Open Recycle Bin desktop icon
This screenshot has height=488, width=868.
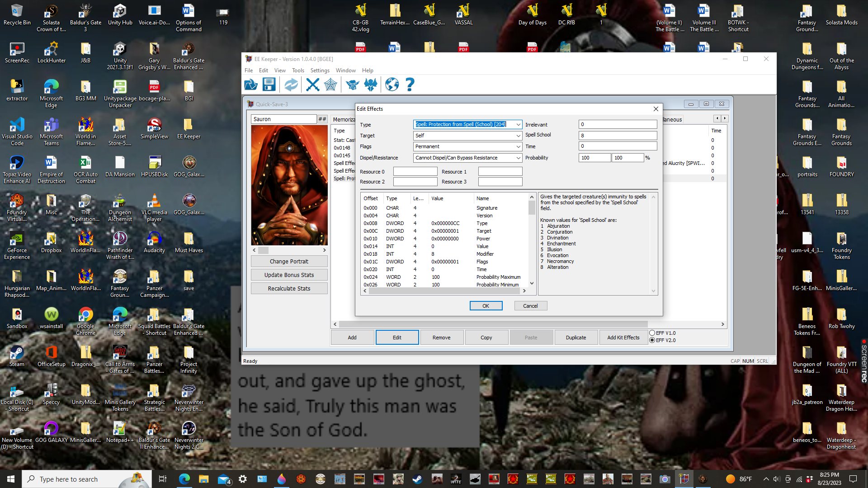point(17,15)
